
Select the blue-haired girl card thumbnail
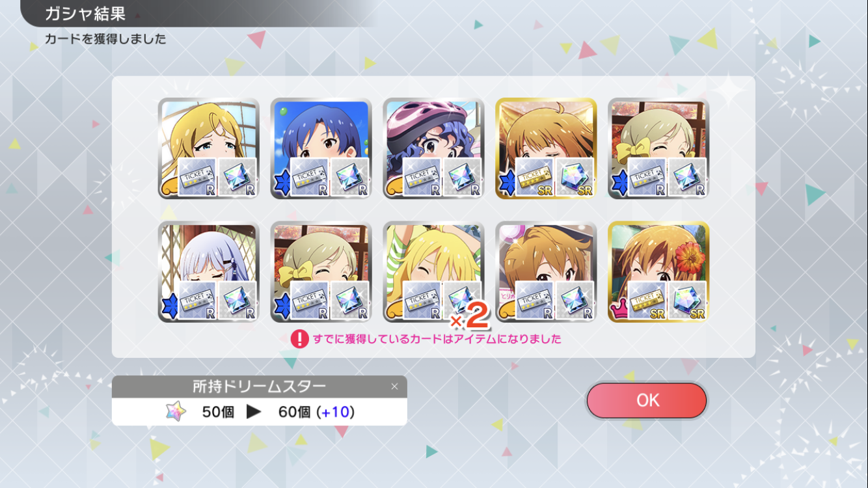[321, 148]
